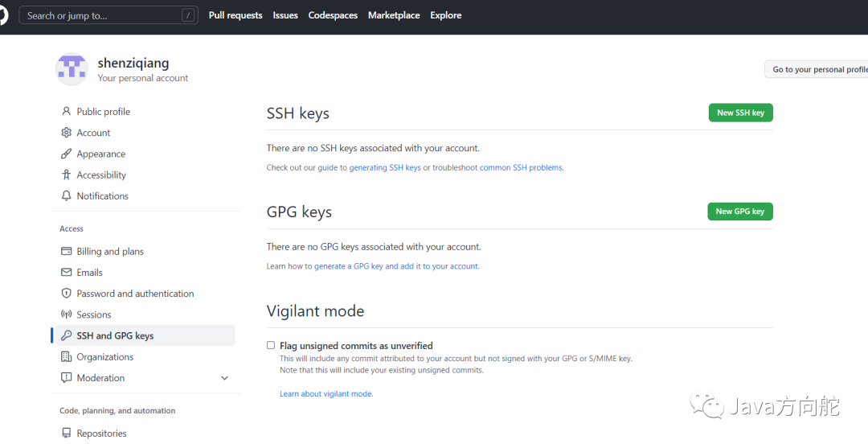
Task: Enable Flag unsigned commits as unverified
Action: [271, 345]
